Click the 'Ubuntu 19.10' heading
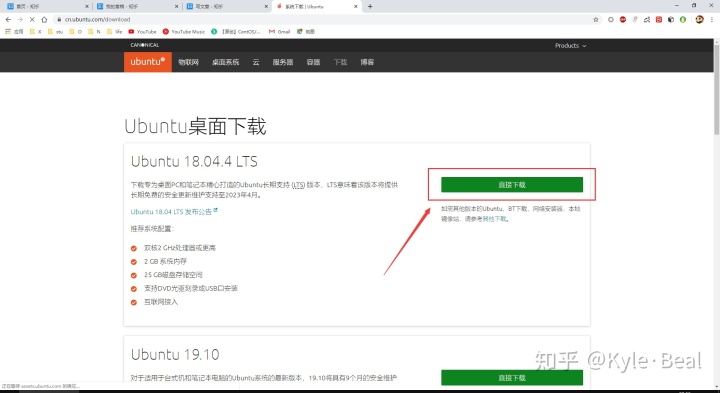The height and width of the screenshot is (393, 720). (x=175, y=354)
